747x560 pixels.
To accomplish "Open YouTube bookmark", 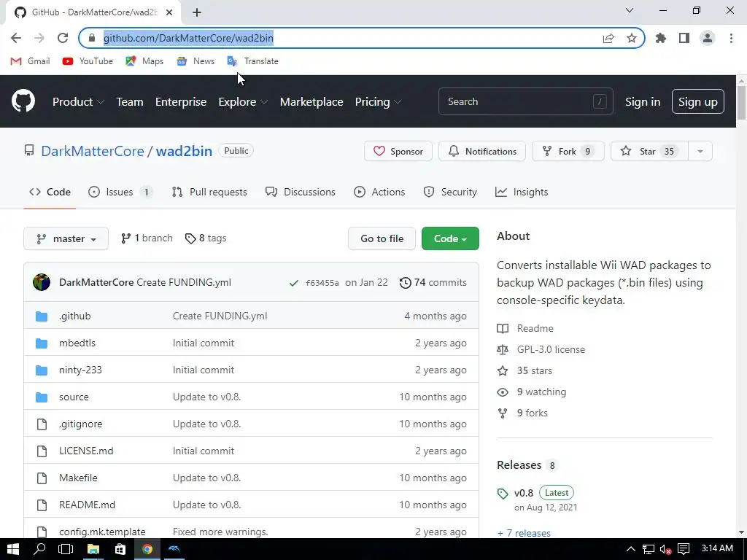I will [x=88, y=61].
